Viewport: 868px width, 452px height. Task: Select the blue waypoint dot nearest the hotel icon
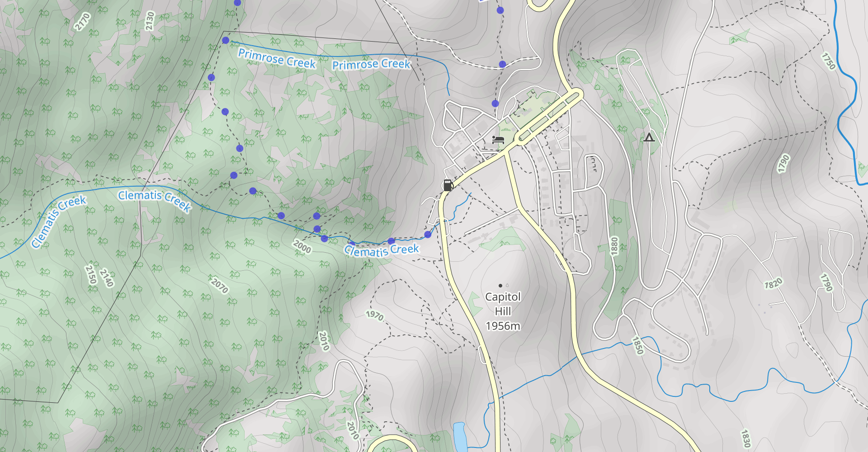click(x=495, y=104)
